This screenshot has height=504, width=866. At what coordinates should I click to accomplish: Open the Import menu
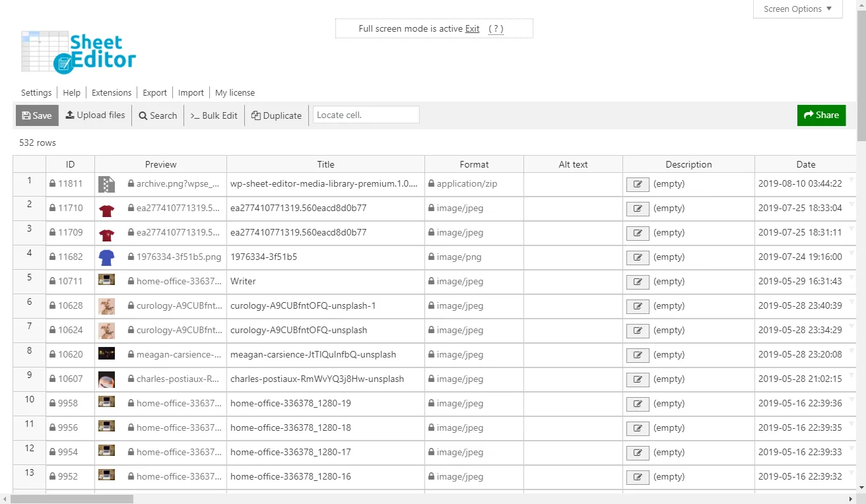coord(191,93)
